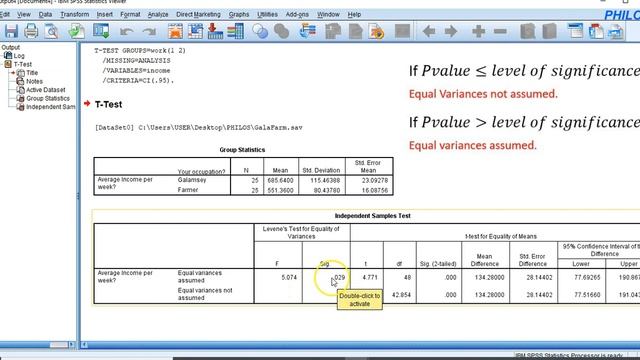Click the Independent Samples Test table title
This screenshot has width=640, height=360.
coord(373,216)
